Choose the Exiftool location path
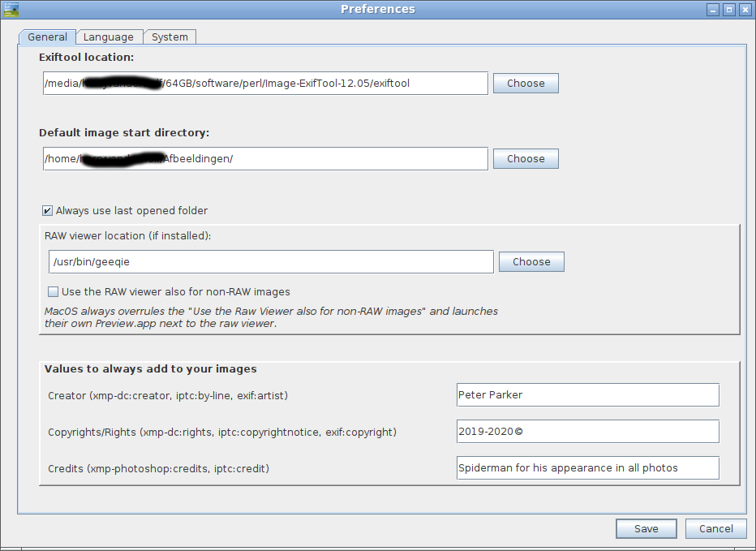 (x=526, y=83)
